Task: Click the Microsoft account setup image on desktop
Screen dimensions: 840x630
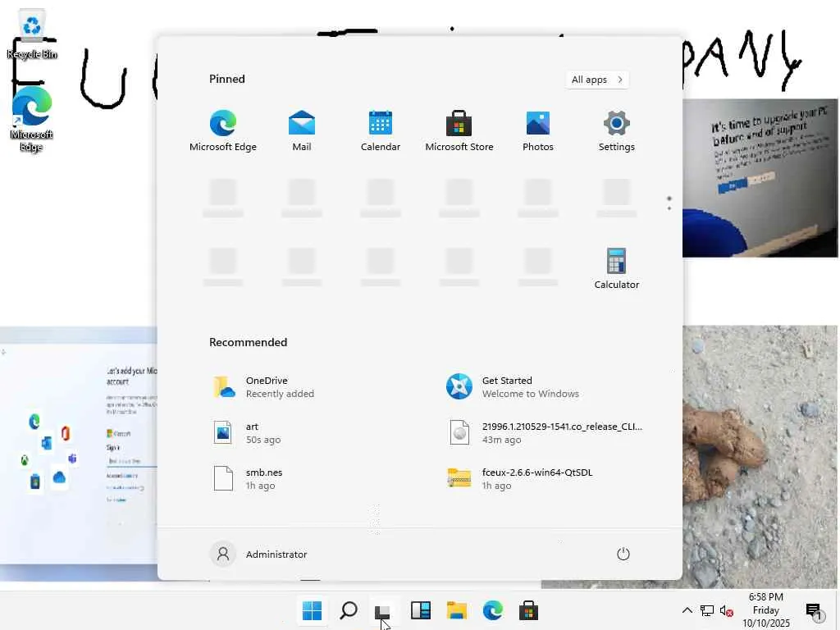Action: 79,453
